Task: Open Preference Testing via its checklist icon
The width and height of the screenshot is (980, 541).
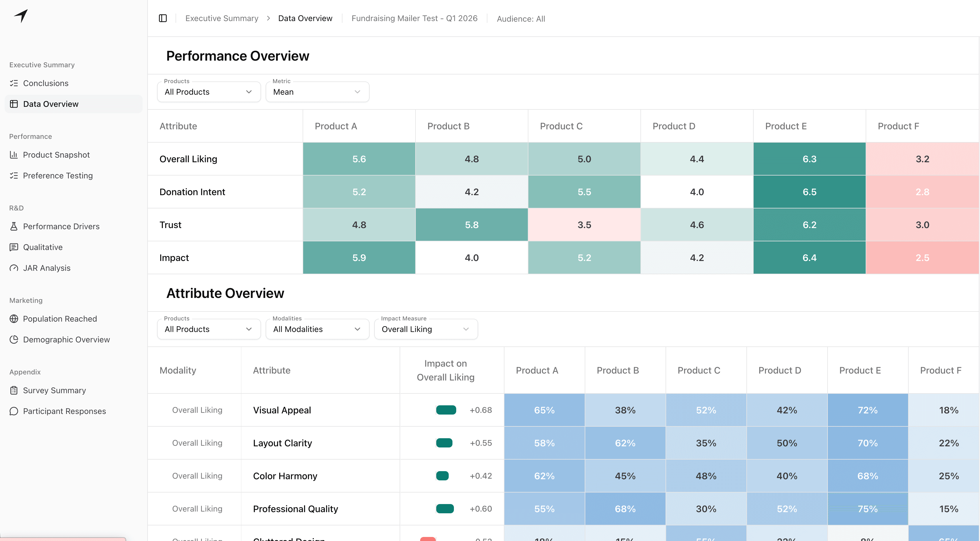Action: pyautogui.click(x=14, y=176)
